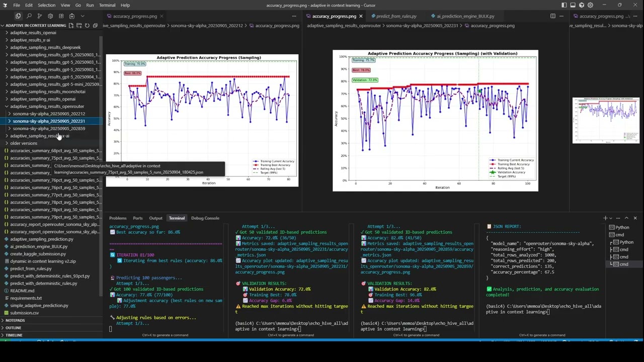Switch to the Output panel tab

pos(155,218)
